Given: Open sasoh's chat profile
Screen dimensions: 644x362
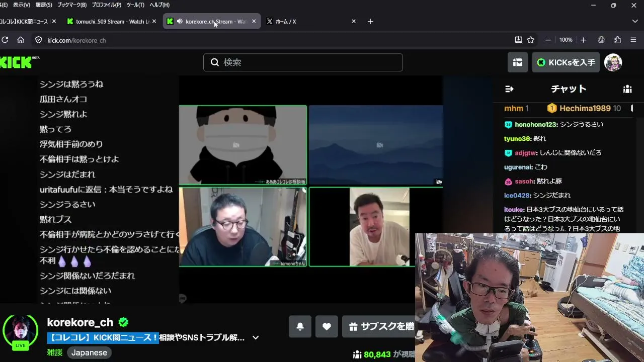Looking at the screenshot, I should 524,181.
